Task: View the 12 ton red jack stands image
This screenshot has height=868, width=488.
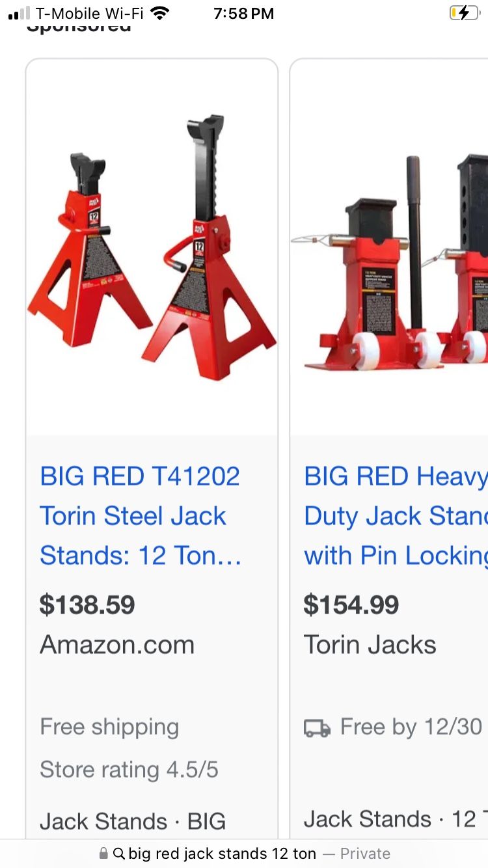Action: [x=152, y=247]
